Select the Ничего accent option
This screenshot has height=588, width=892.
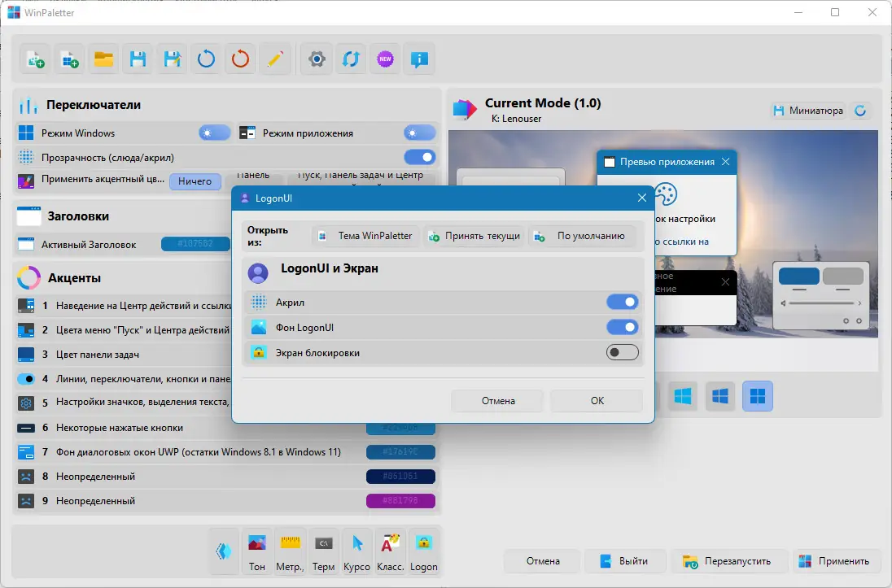[x=195, y=181]
